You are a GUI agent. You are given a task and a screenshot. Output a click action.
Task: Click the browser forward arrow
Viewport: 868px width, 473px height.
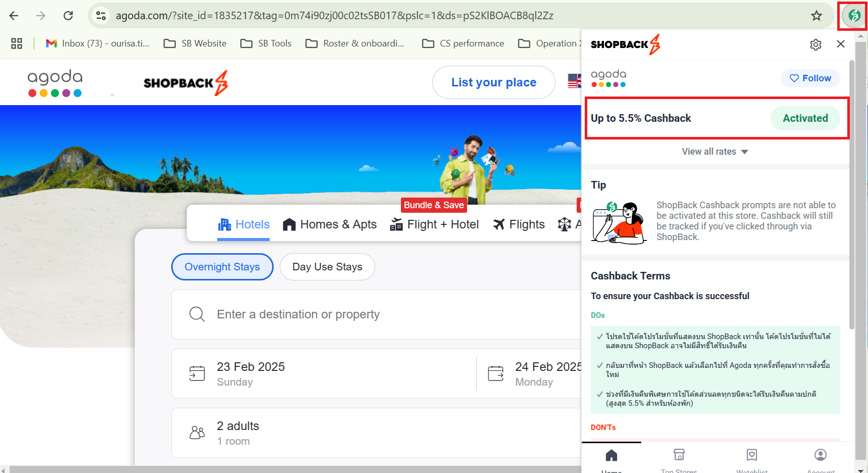[x=41, y=16]
